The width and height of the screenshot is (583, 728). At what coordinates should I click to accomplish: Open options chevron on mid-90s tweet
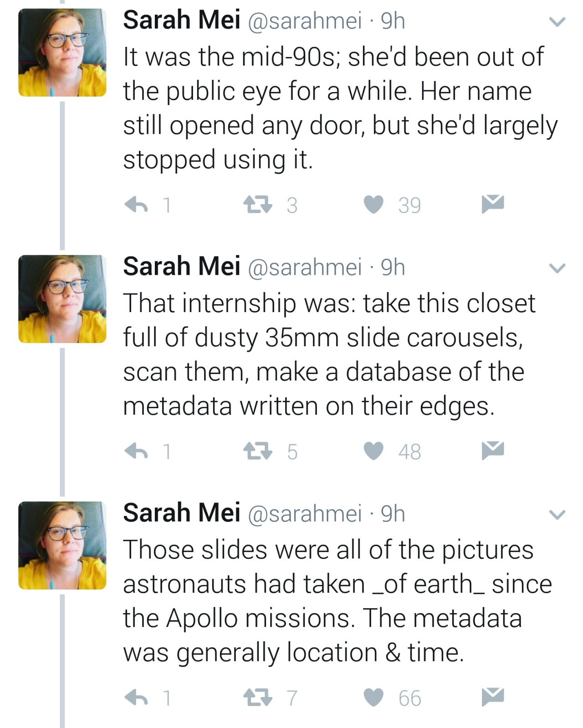coord(557,22)
